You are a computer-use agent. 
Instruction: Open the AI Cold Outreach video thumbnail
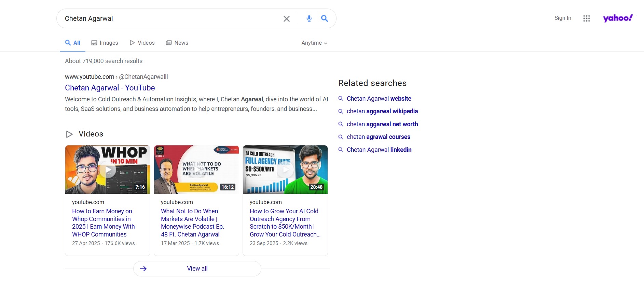click(x=285, y=170)
